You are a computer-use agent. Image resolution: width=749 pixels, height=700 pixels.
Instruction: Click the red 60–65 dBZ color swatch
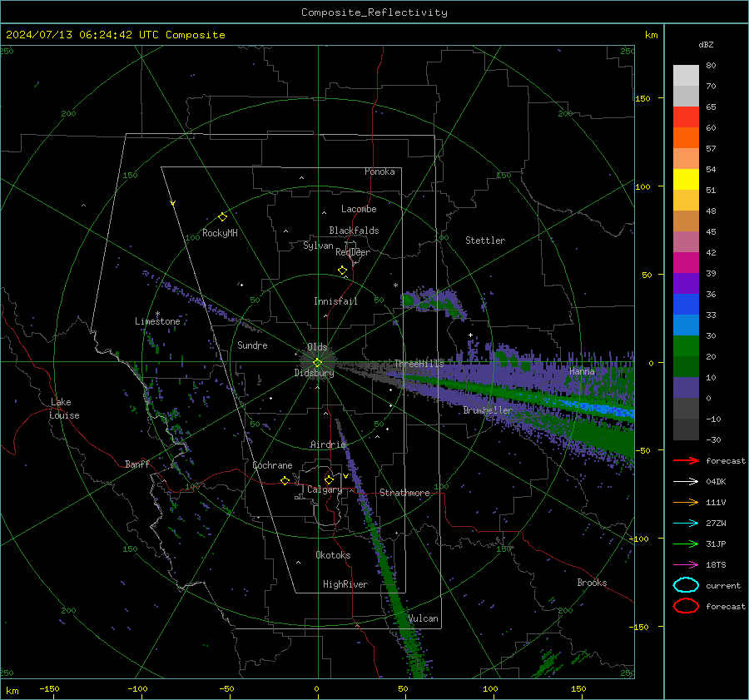(x=686, y=117)
